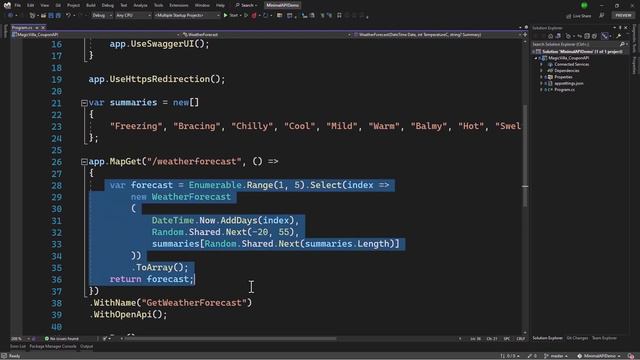Viewport: 640px width, 360px height.
Task: Open the Package Manager Console tab
Action: coord(53,347)
